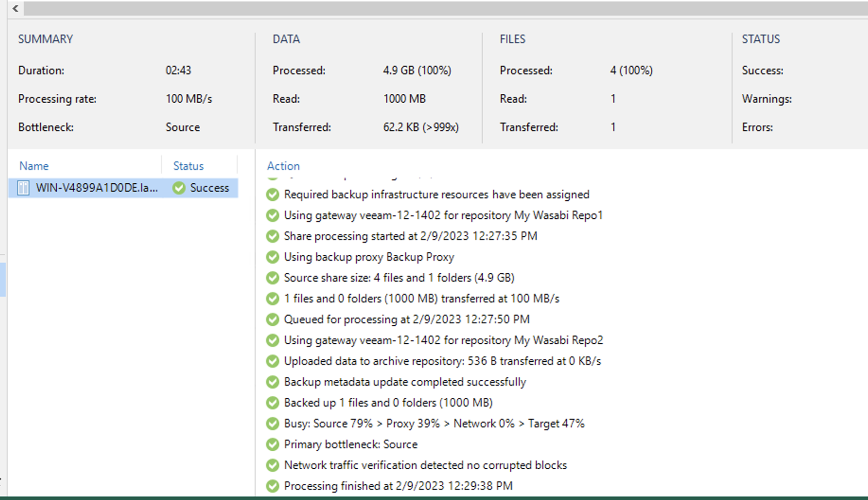This screenshot has width=868, height=500.
Task: Select 'Queued for processing at 2/9/2023 12:27:50 PM'
Action: click(407, 320)
